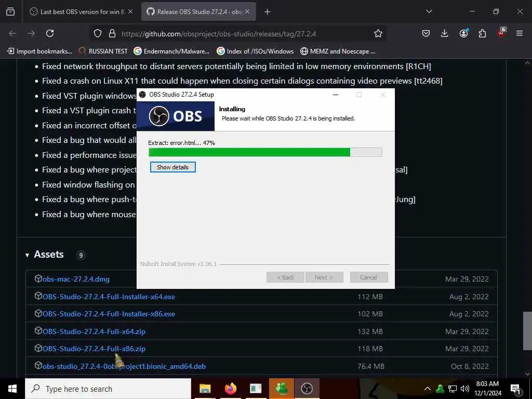Click the installer progress bar

pyautogui.click(x=265, y=152)
